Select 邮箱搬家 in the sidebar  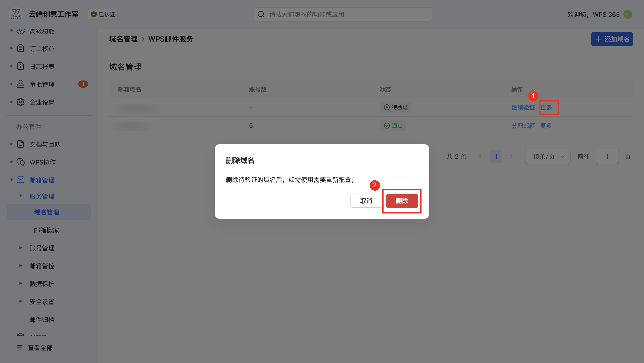47,230
